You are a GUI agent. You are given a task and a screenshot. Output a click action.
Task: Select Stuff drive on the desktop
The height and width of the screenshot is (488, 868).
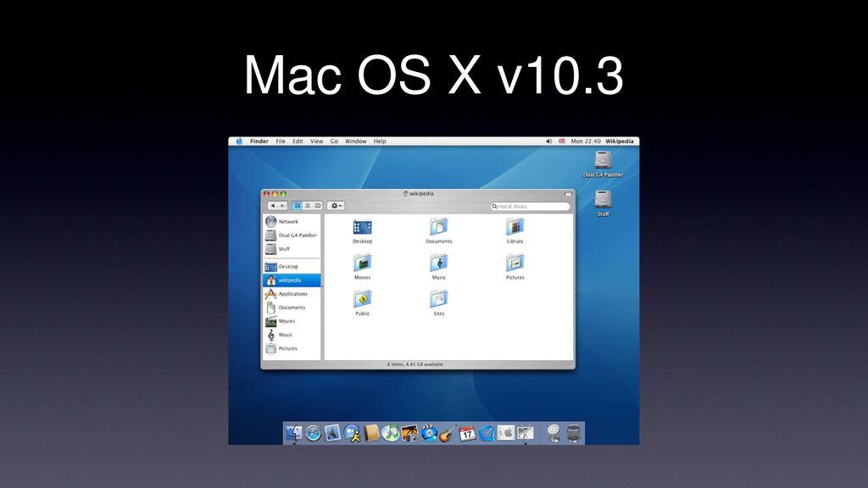603,203
